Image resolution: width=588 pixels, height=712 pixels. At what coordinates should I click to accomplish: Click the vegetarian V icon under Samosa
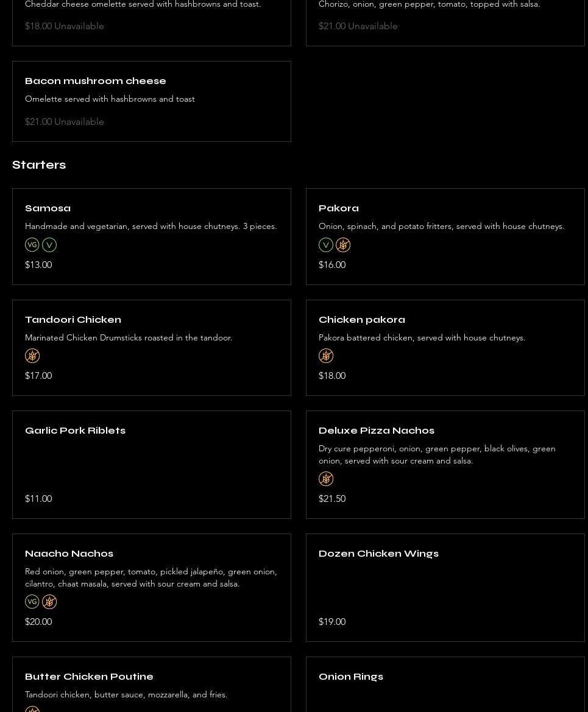[49, 245]
